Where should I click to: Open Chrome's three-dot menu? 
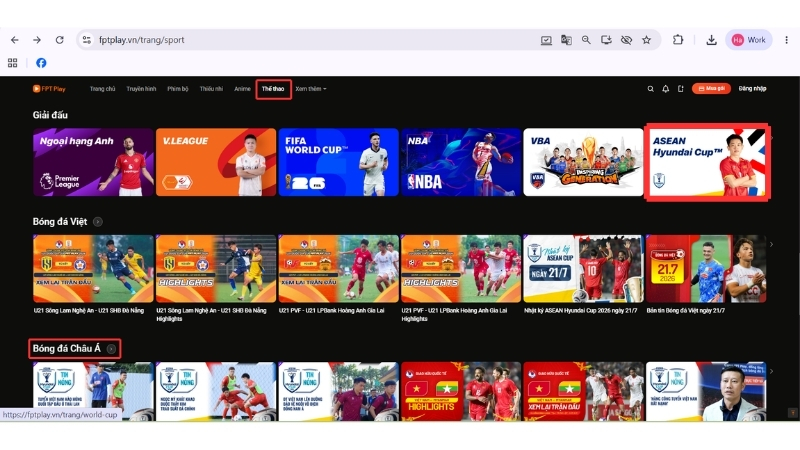click(786, 40)
